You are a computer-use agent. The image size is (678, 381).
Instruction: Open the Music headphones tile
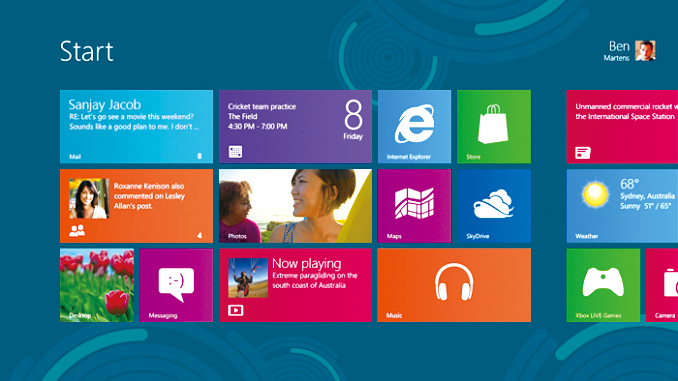(x=454, y=285)
